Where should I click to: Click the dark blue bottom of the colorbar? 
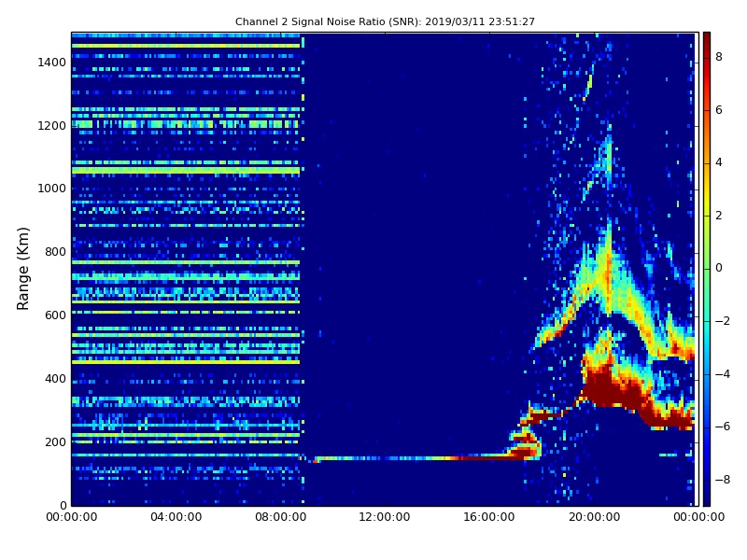point(707,496)
